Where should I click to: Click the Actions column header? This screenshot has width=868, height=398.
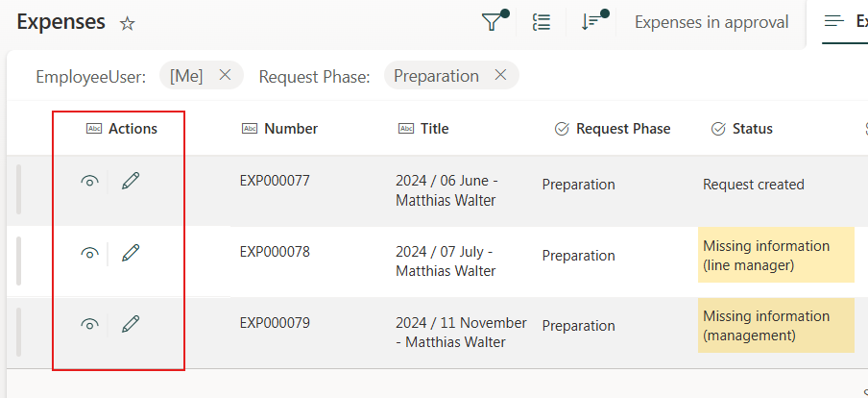133,129
